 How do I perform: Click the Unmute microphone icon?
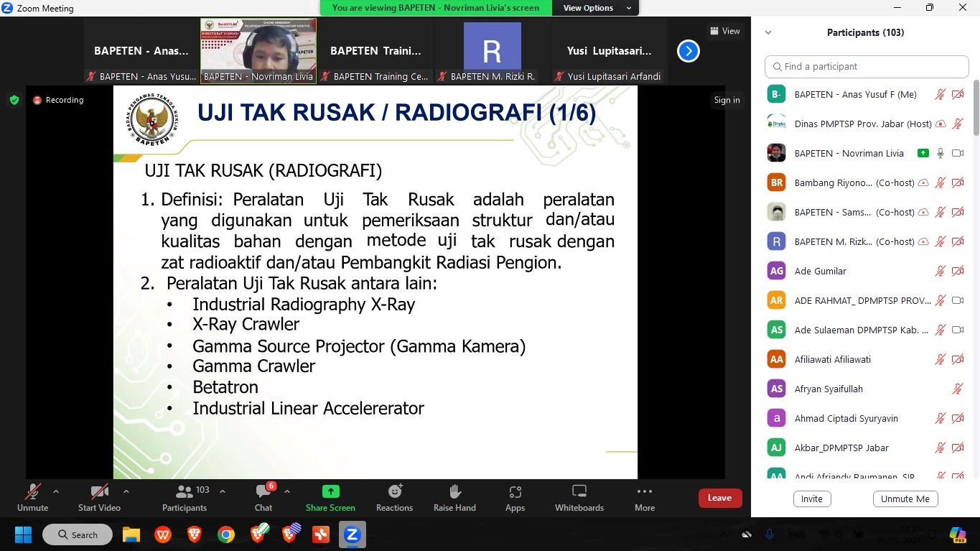[x=32, y=492]
